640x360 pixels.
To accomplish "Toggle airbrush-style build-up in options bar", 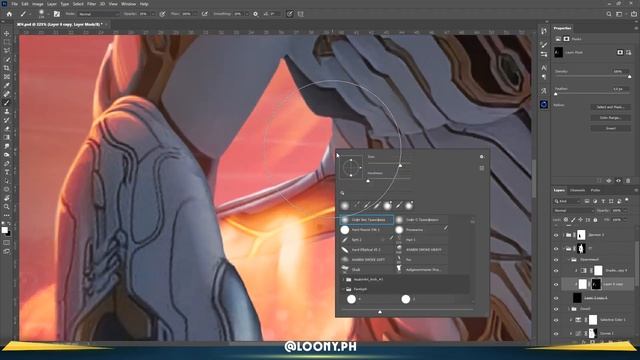I will [x=205, y=14].
